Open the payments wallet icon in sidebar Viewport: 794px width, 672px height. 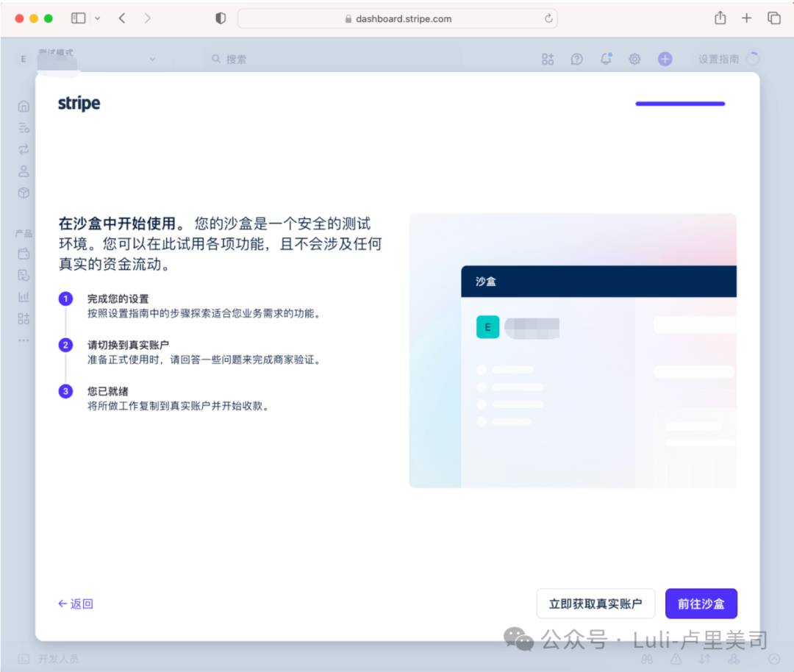click(x=24, y=254)
